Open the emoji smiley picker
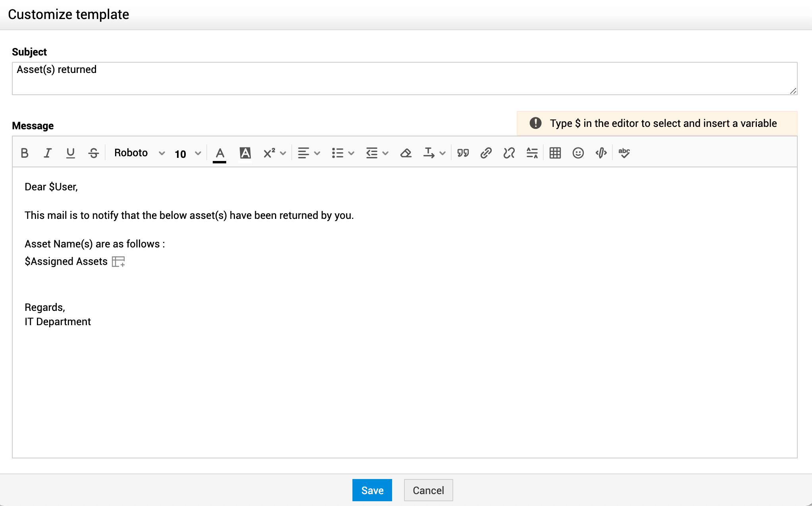This screenshot has width=812, height=506. click(578, 153)
